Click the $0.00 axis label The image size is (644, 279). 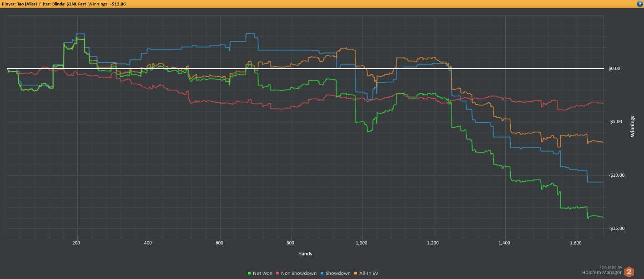coord(614,69)
